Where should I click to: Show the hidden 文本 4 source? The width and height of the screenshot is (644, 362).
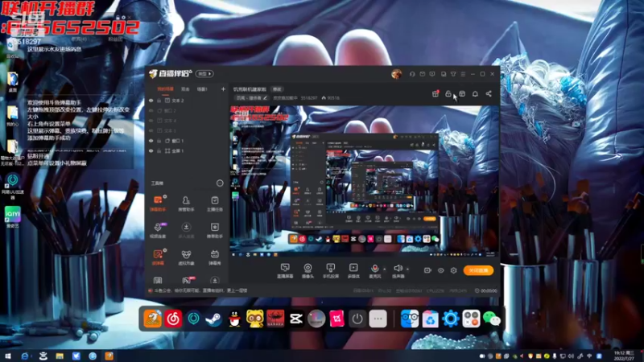(x=151, y=121)
